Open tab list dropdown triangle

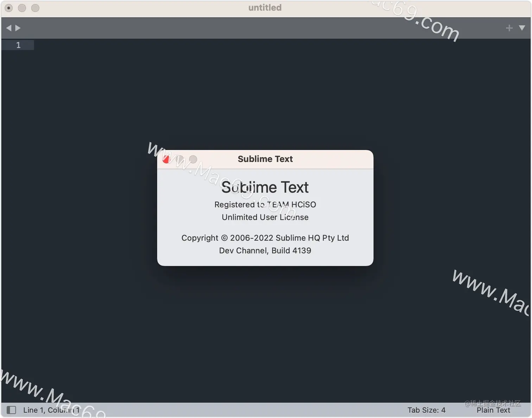pyautogui.click(x=522, y=28)
